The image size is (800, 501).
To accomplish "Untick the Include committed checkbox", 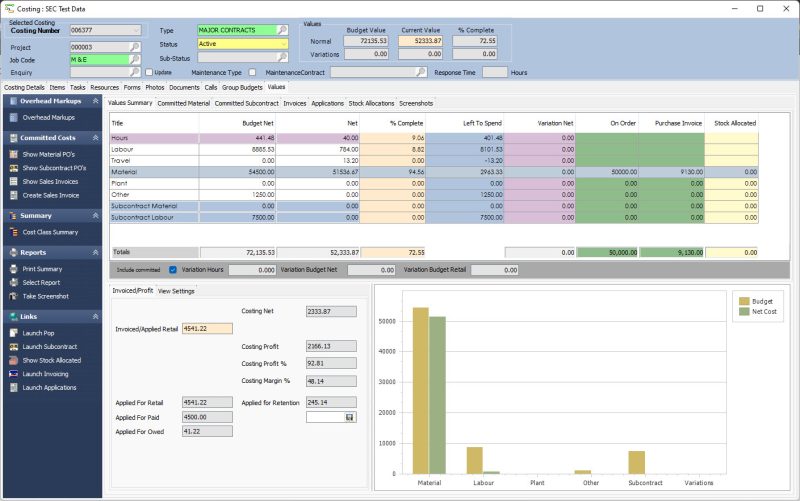I will (x=173, y=270).
